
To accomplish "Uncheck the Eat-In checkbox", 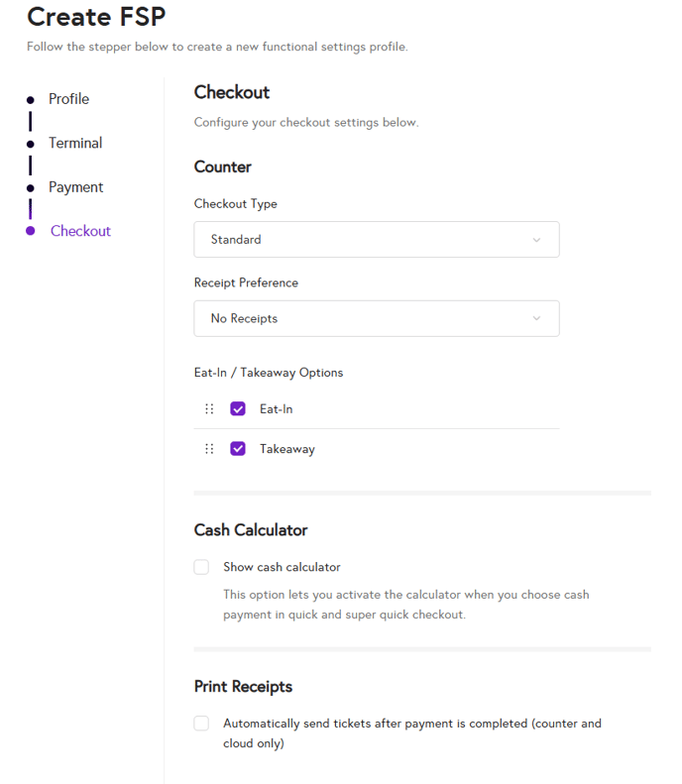I will 238,409.
